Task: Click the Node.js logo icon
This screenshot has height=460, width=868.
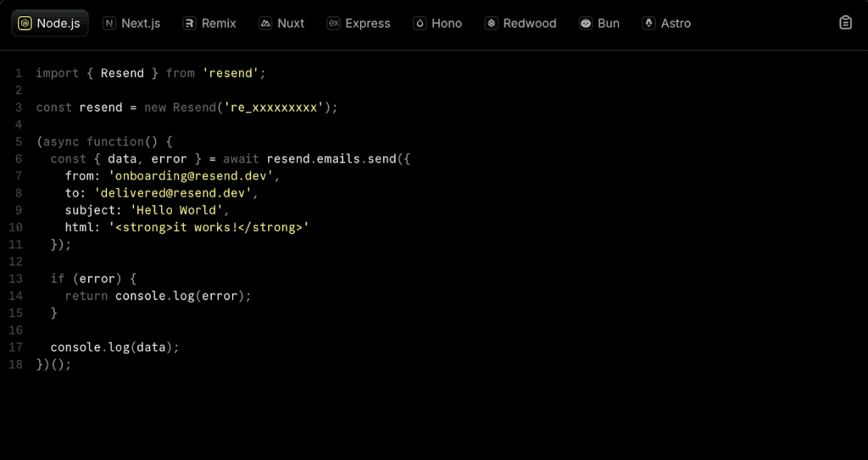Action: pyautogui.click(x=25, y=23)
